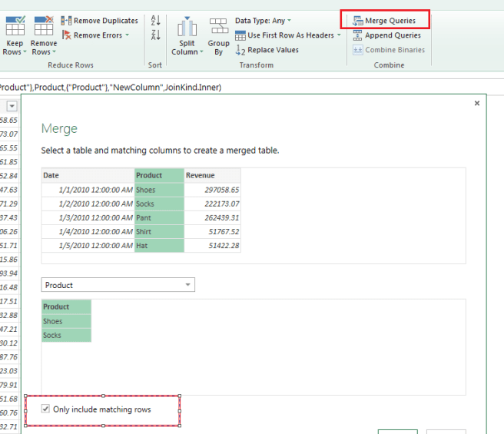Click the Split Column icon
The height and width of the screenshot is (434, 504).
187,28
